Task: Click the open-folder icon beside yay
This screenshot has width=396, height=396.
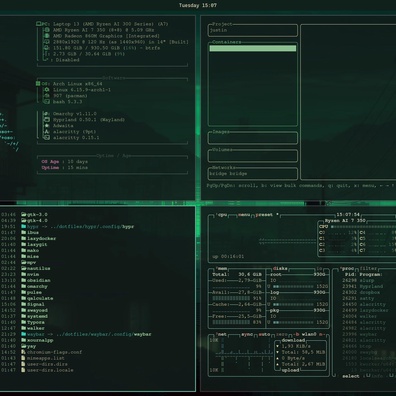Action: pos(24,346)
